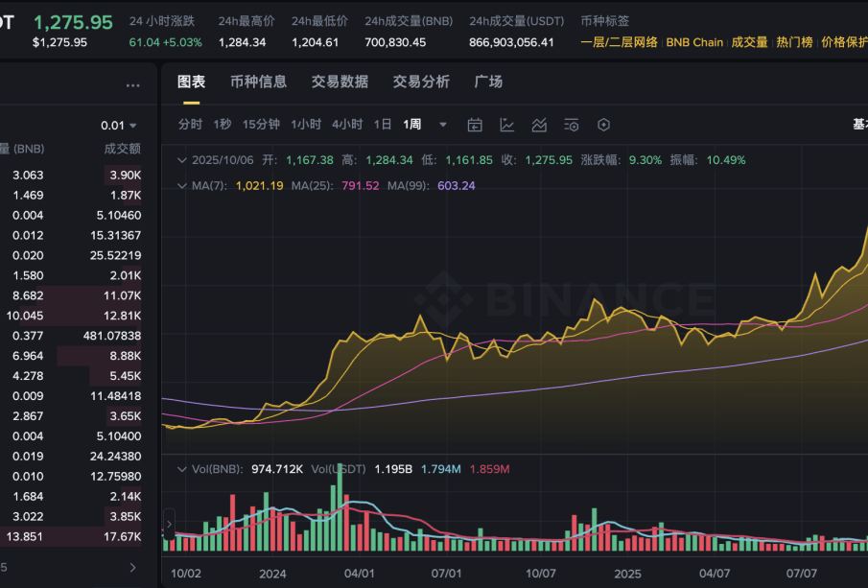Open the 交易分析 tab
The image size is (868, 588).
coord(421,82)
